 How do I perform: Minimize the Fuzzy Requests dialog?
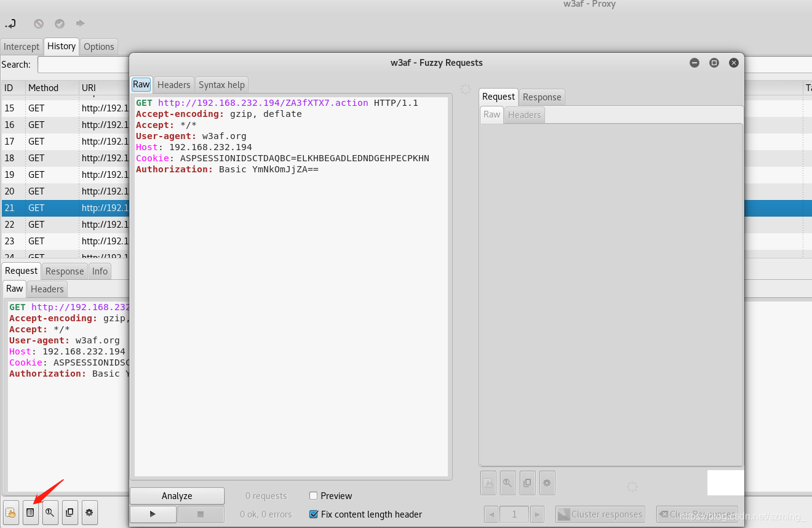695,63
